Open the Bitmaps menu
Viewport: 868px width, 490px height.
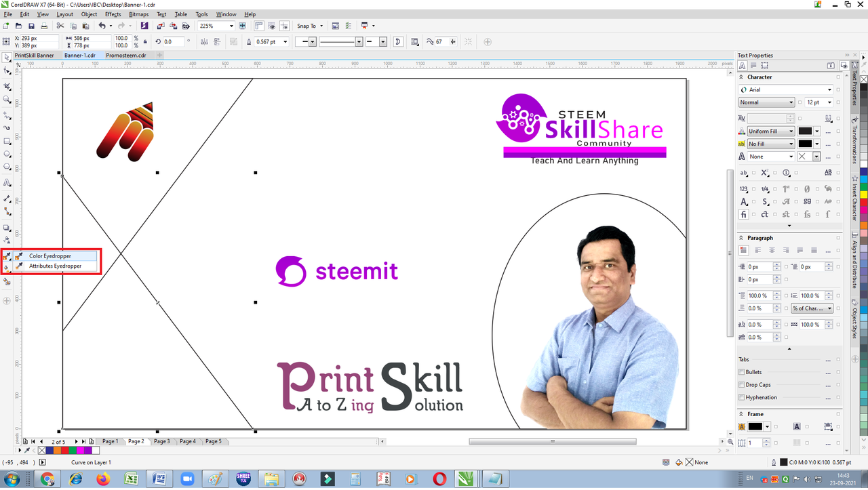(x=138, y=14)
